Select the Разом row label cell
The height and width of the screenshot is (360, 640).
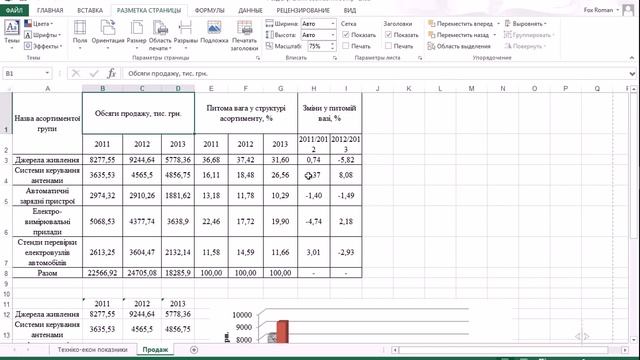pyautogui.click(x=47, y=273)
